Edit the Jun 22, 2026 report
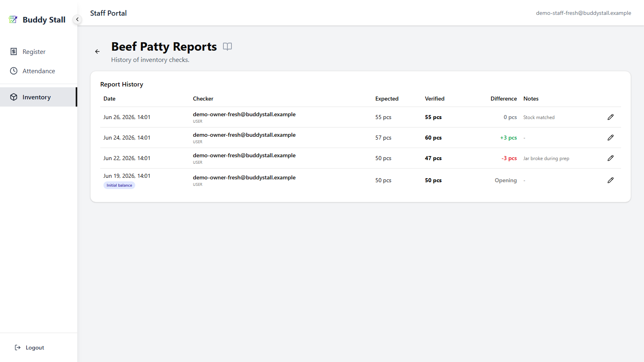 [611, 158]
